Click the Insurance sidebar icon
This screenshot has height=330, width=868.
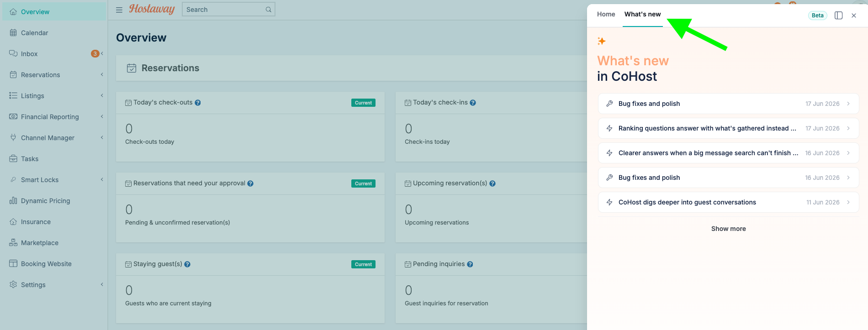(x=13, y=222)
